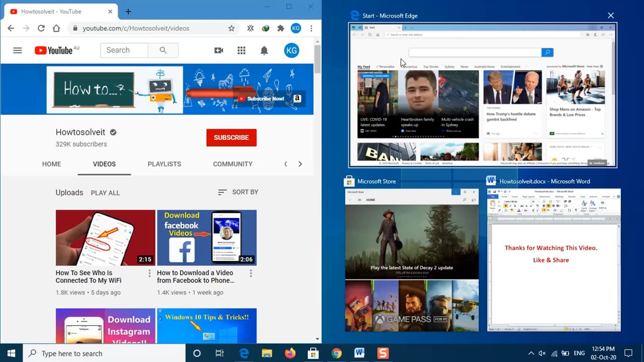Open a new Chrome tab with plus
The height and width of the screenshot is (362, 644).
pos(128,12)
